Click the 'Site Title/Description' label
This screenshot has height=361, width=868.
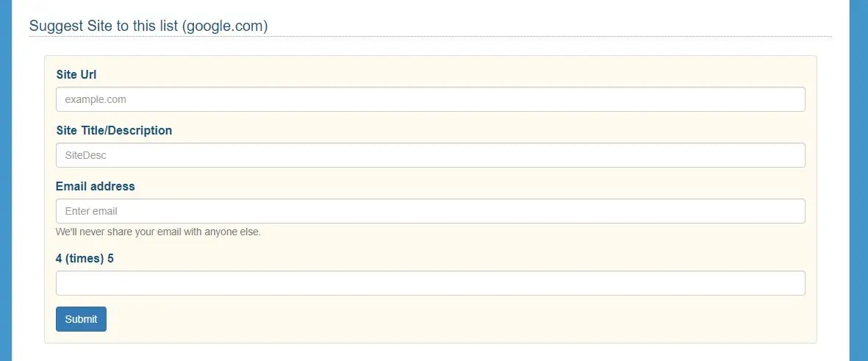click(x=114, y=130)
